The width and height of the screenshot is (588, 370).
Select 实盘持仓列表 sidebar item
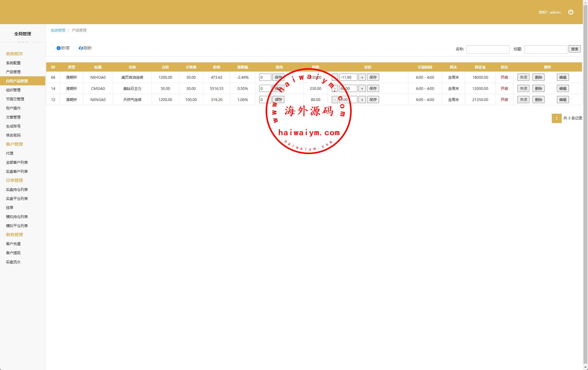pos(17,190)
